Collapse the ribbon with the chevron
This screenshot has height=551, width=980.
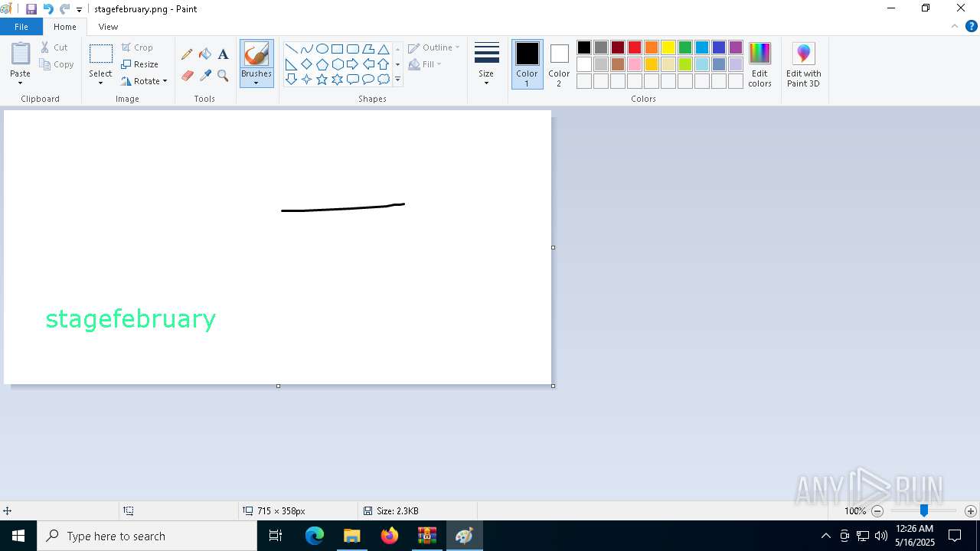click(x=955, y=27)
